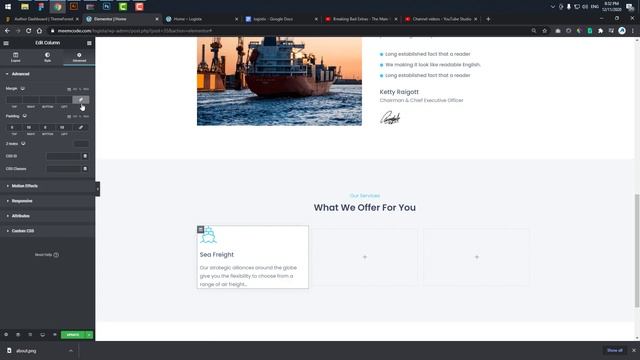
Task: Expand the Custom CSS section
Action: [47, 231]
